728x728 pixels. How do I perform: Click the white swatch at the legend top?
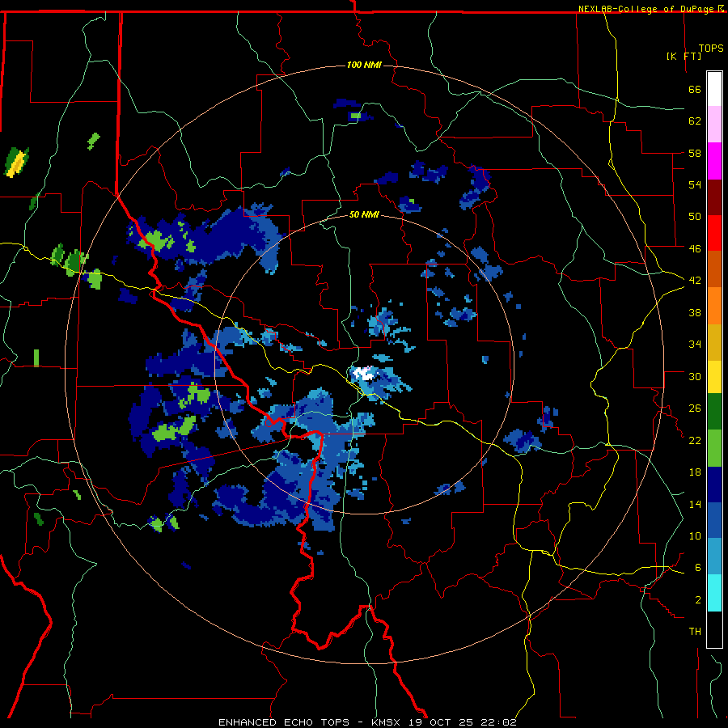point(714,89)
